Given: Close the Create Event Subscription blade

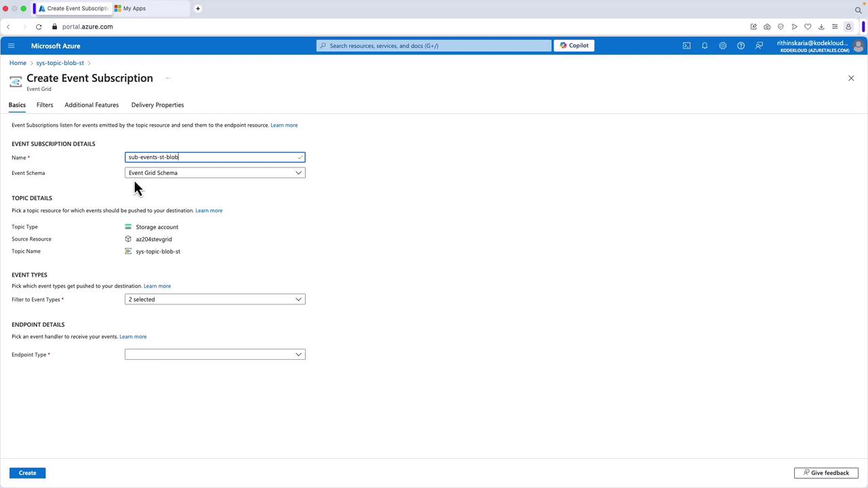Looking at the screenshot, I should [x=851, y=78].
